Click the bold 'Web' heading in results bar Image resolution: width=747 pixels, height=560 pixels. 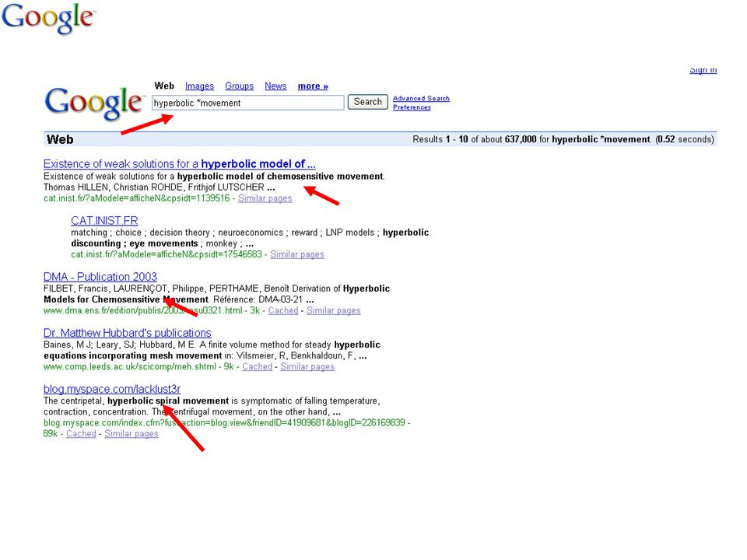point(60,139)
